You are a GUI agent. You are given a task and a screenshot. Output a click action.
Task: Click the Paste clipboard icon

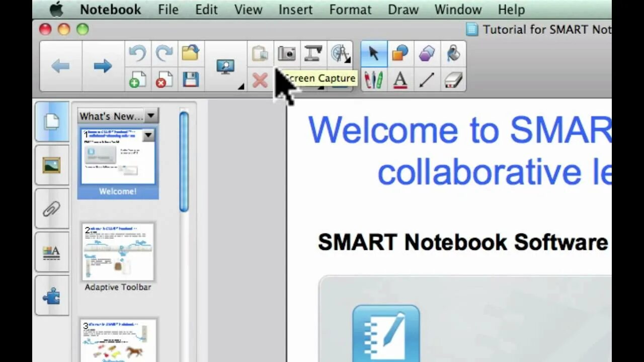260,53
